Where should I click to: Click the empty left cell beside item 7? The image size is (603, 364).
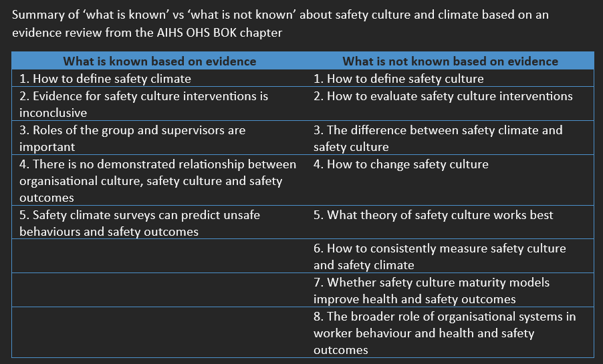coord(159,291)
